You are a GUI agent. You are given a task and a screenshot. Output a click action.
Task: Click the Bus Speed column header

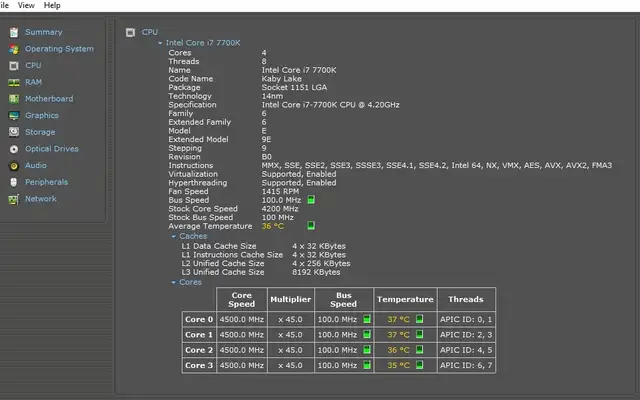pos(344,300)
